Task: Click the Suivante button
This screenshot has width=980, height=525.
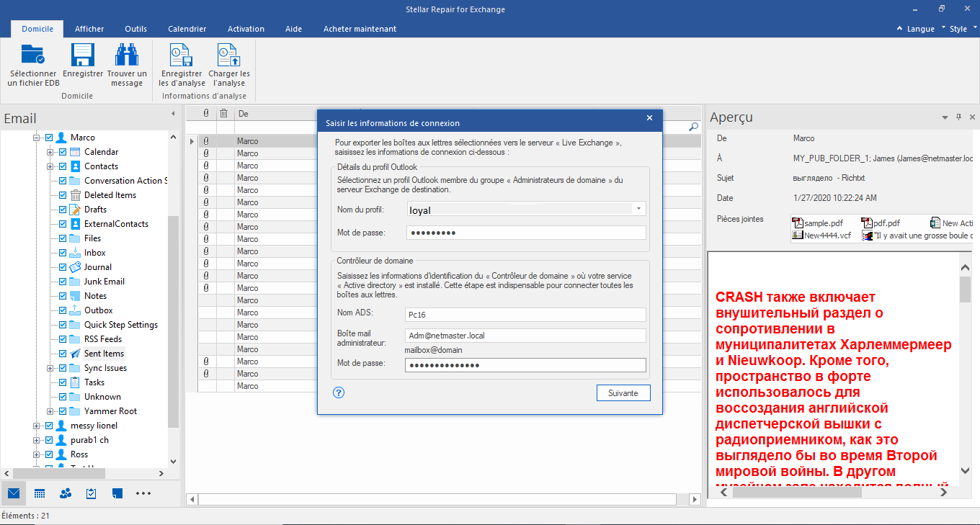Action: point(623,393)
